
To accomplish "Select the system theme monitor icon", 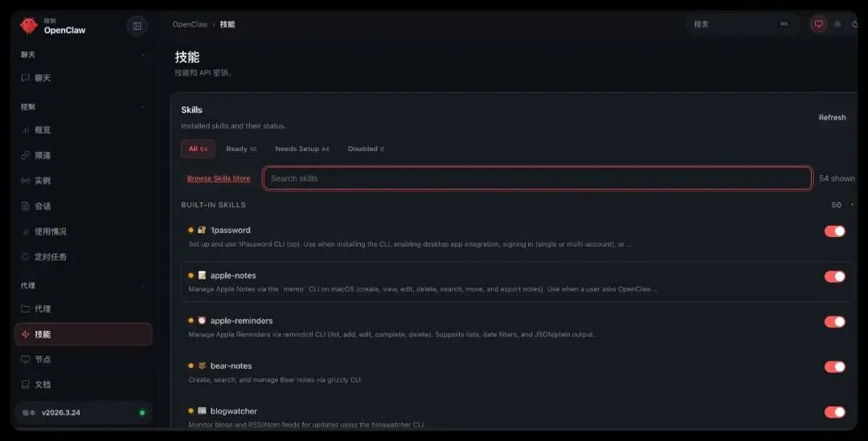I will [x=818, y=24].
